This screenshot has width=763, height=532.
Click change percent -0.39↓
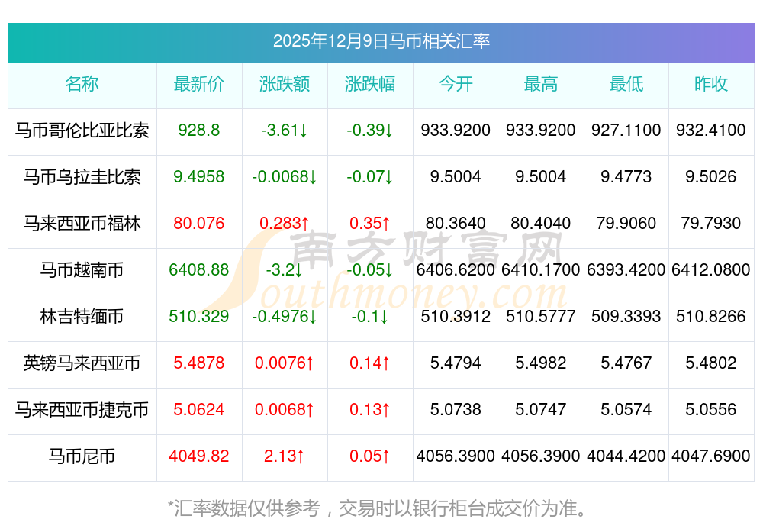(x=370, y=131)
